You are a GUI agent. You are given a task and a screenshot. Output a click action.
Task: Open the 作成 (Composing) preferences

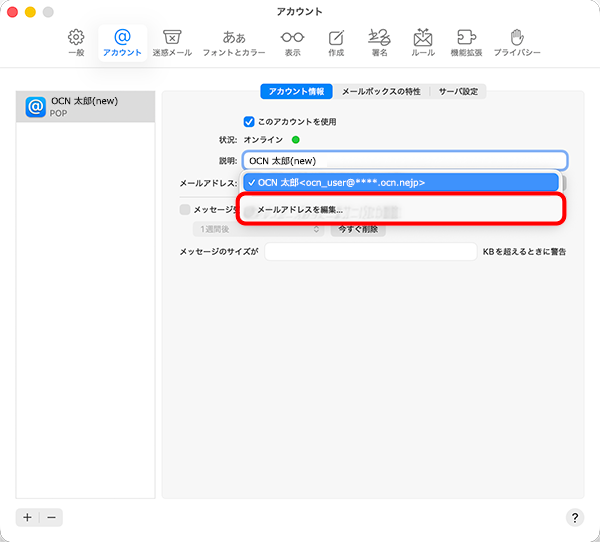click(x=335, y=41)
